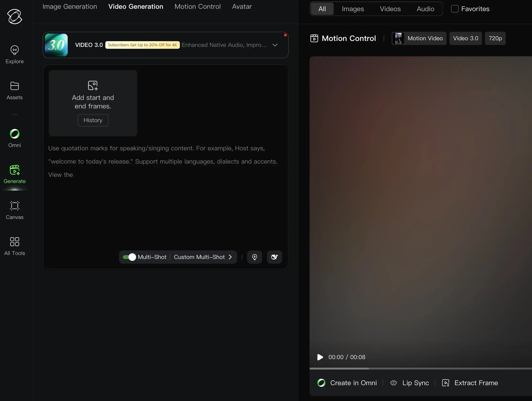Image resolution: width=532 pixels, height=401 pixels.
Task: Click the 00:00 / 00:08 time display
Action: 346,357
